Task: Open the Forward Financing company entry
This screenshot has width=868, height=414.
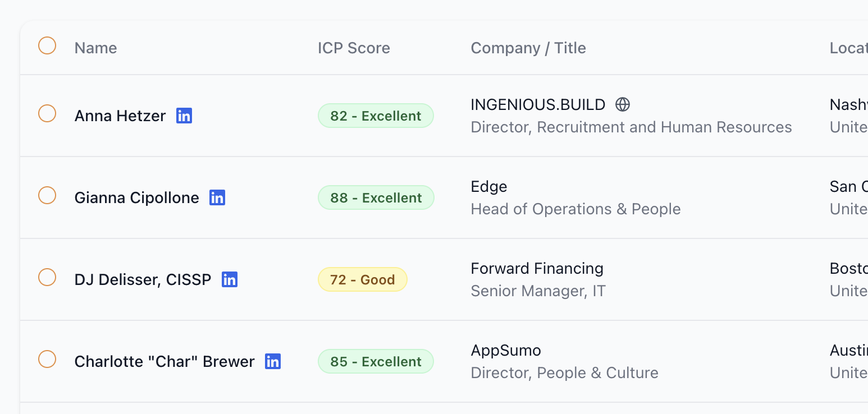Action: click(537, 269)
